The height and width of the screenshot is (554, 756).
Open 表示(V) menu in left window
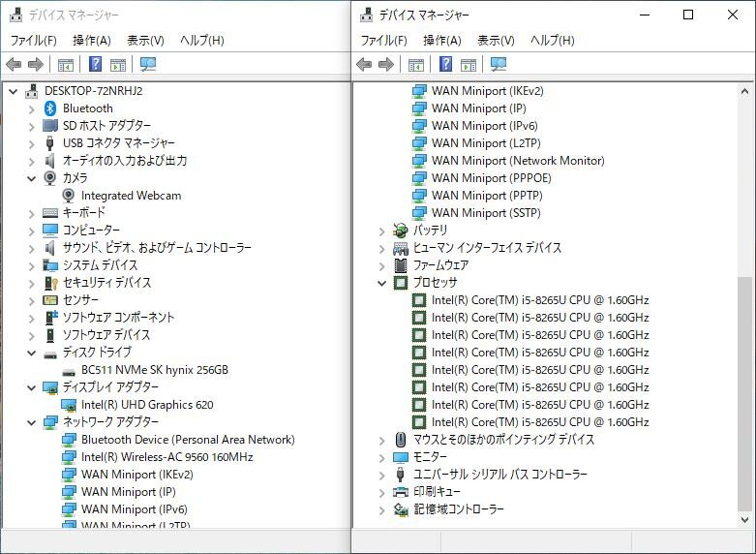click(145, 40)
